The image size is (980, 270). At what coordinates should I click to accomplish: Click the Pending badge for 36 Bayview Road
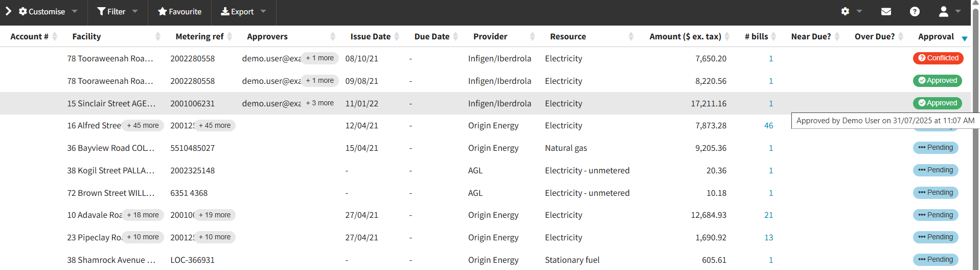click(935, 148)
